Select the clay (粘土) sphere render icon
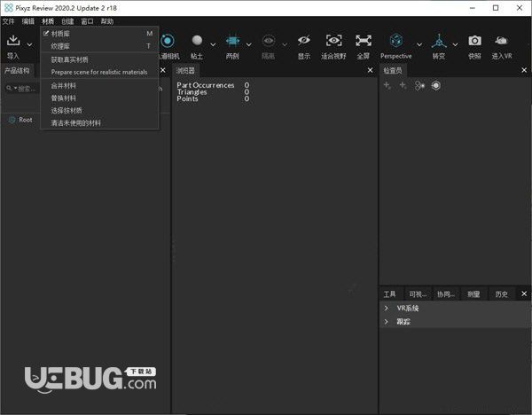This screenshot has width=532, height=415. [x=197, y=41]
